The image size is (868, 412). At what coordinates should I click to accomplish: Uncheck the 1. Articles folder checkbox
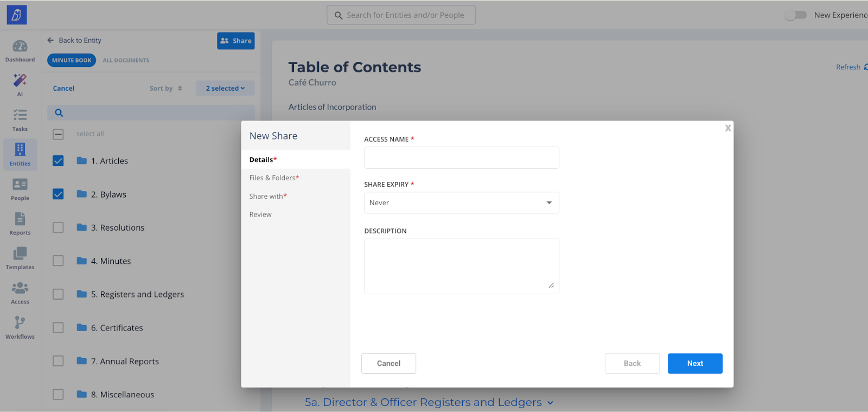point(58,161)
